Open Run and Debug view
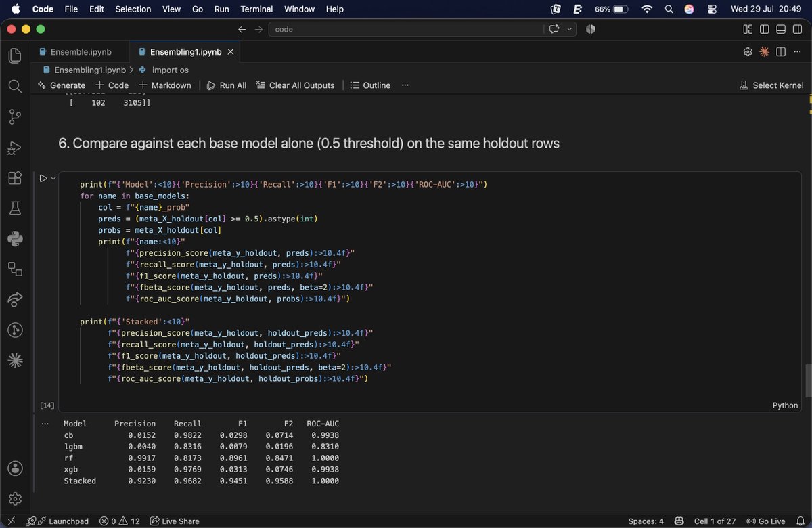The height and width of the screenshot is (528, 812). click(x=15, y=147)
